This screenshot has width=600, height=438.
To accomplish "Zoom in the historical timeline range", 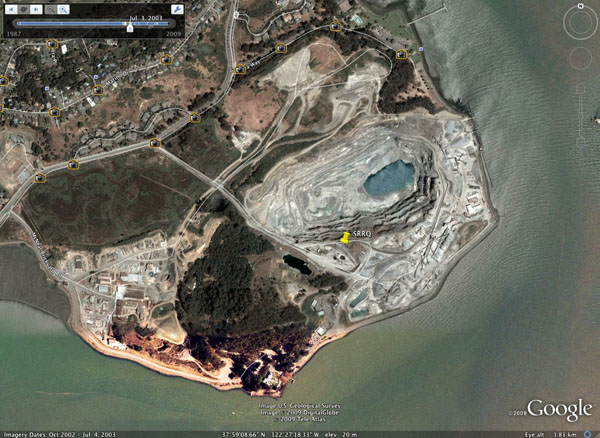I will pos(65,9).
